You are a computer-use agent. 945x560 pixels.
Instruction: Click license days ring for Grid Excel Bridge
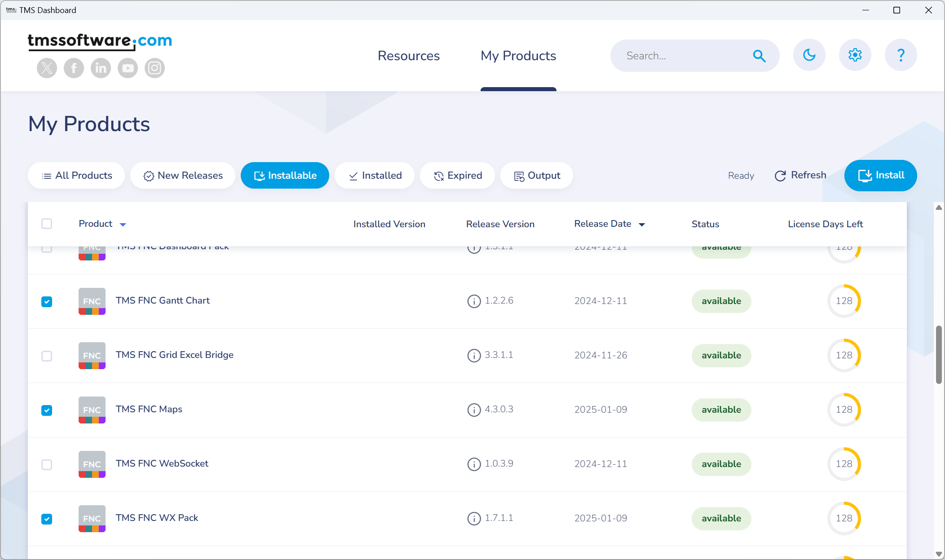844,355
